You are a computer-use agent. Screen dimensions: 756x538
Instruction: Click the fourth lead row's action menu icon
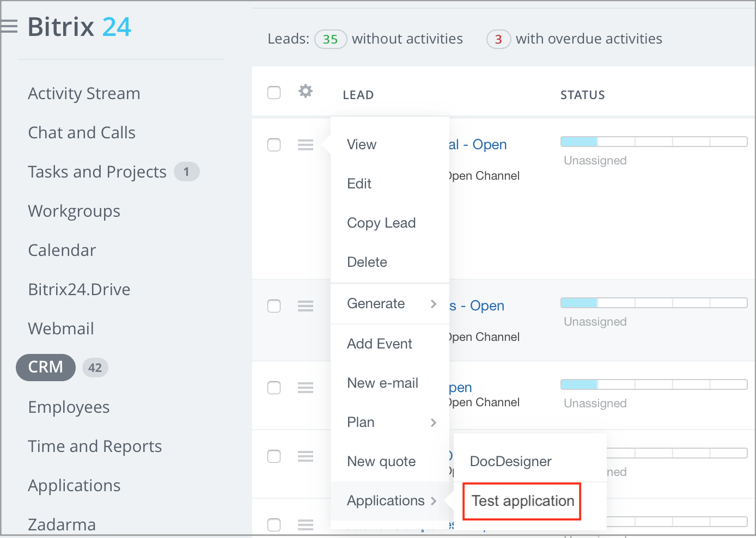306,456
